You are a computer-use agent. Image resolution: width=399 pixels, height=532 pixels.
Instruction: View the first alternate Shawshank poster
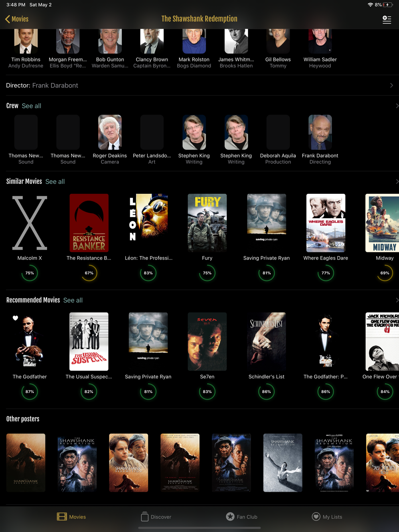coord(26,463)
